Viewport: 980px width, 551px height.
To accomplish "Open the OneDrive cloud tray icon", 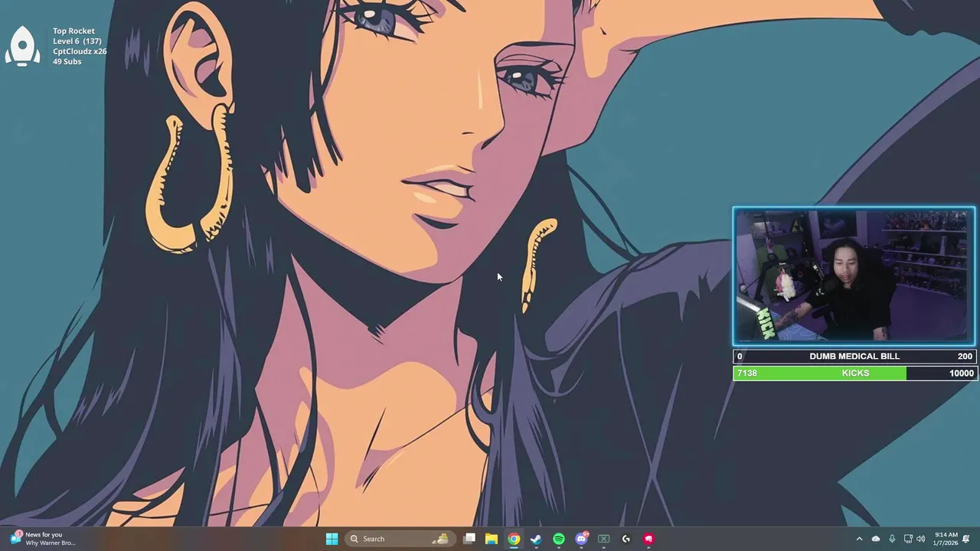I will tap(876, 539).
